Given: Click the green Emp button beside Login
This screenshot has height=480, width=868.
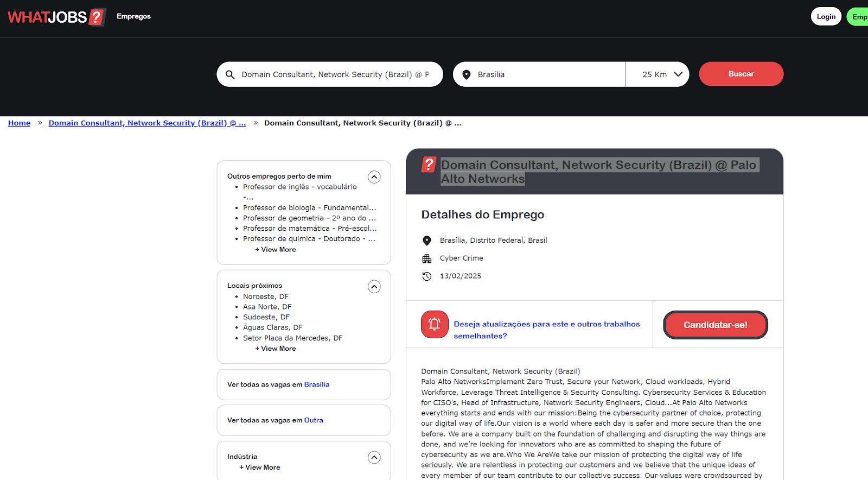Looking at the screenshot, I should (x=858, y=17).
